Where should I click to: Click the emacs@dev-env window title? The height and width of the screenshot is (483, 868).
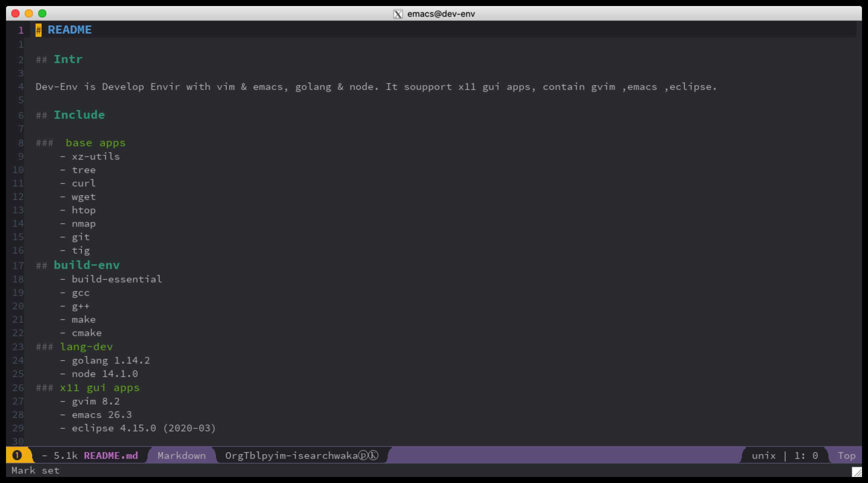click(441, 14)
